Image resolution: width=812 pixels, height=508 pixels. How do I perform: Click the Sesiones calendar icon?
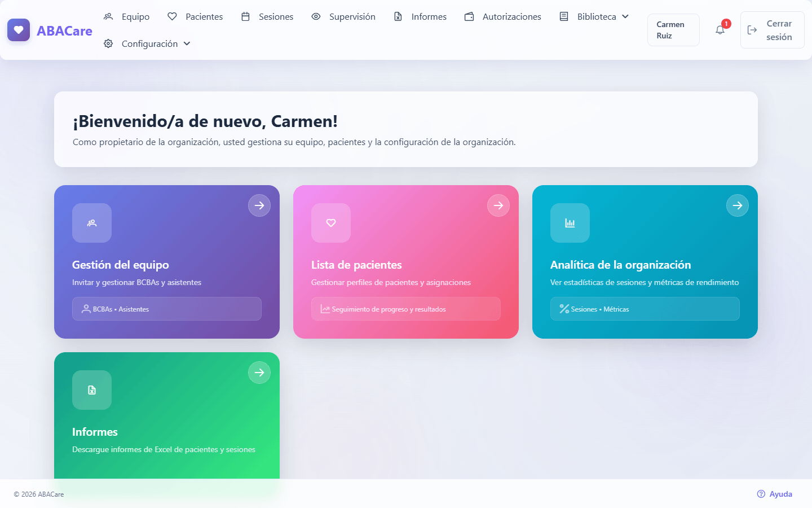click(x=245, y=16)
